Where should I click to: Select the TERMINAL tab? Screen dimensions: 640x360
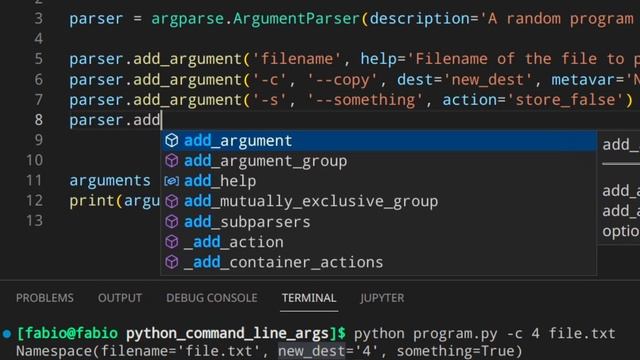(309, 298)
